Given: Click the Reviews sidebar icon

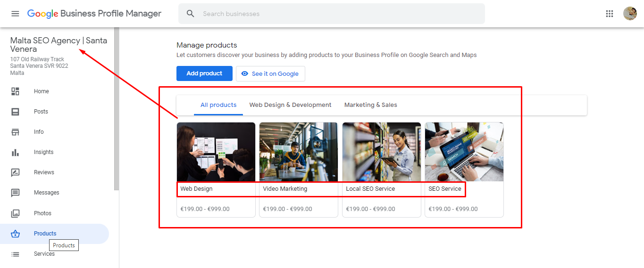Looking at the screenshot, I should click(x=15, y=172).
